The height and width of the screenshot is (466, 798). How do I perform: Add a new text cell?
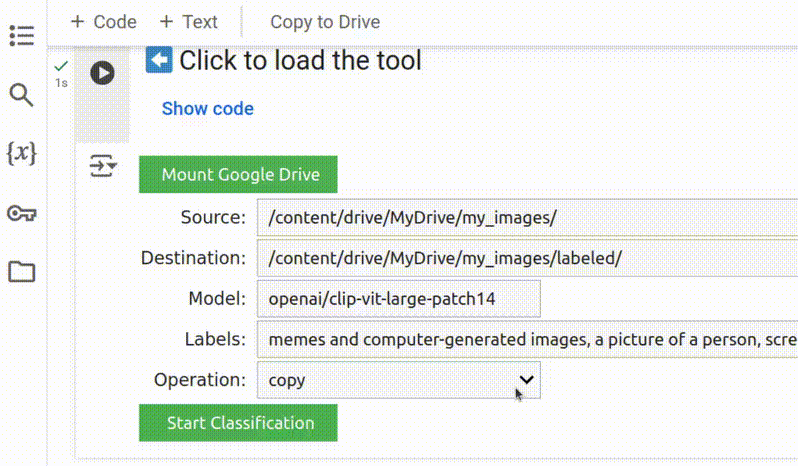[188, 22]
